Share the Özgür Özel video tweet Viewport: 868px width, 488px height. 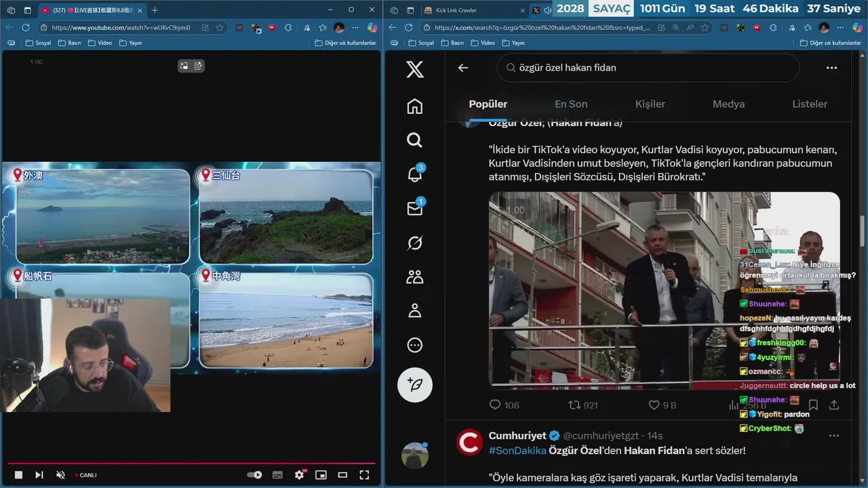pos(834,405)
